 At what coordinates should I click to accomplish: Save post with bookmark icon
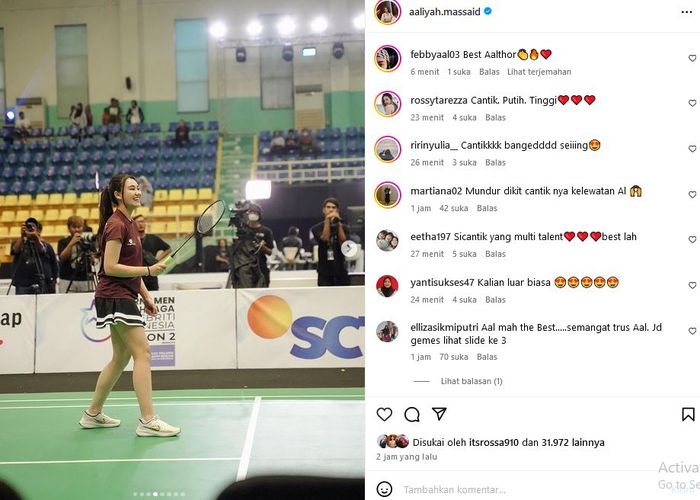click(688, 414)
